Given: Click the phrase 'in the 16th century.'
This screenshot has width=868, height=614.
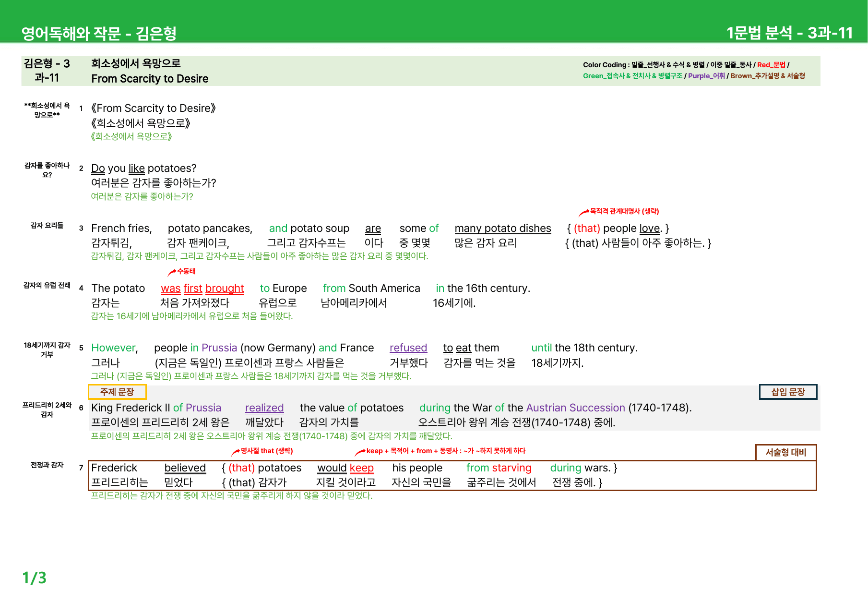Looking at the screenshot, I should [483, 288].
